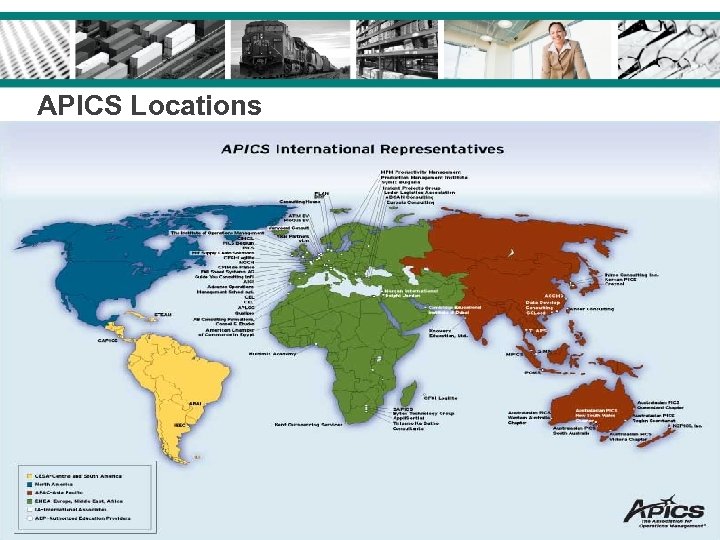Click the APICS logo at bottom right

pos(664,511)
